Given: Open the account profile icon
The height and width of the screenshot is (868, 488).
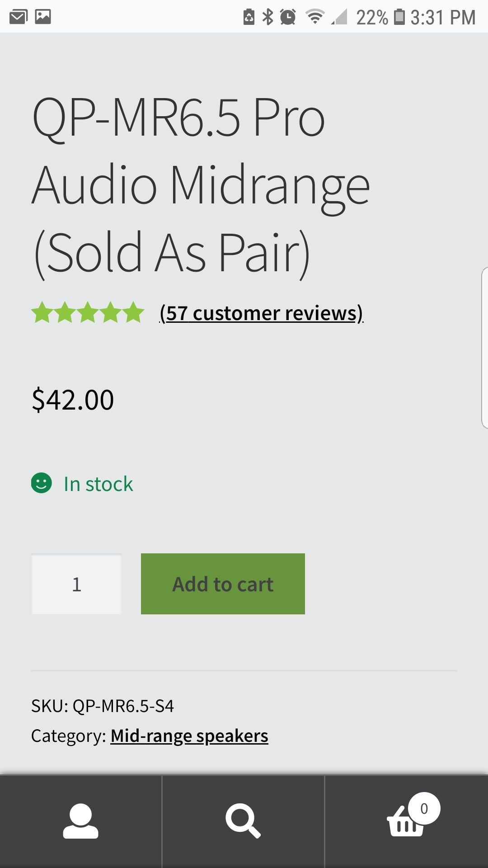Looking at the screenshot, I should 80,821.
